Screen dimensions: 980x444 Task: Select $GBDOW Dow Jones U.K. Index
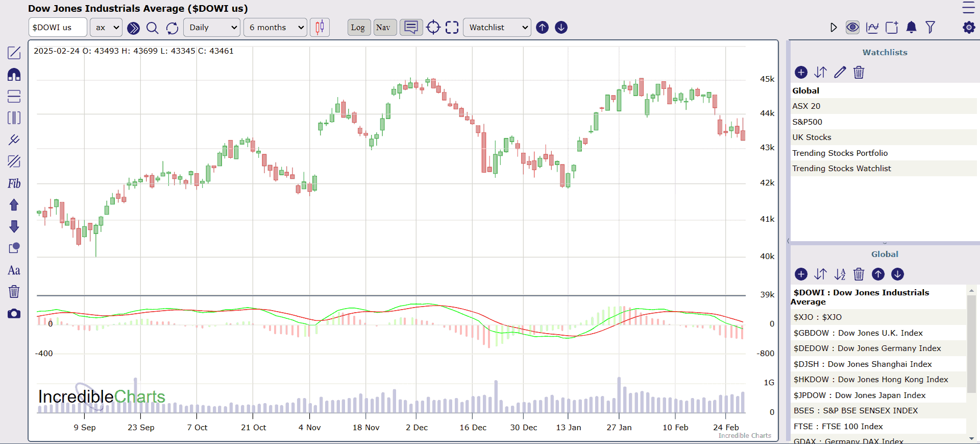(x=878, y=333)
